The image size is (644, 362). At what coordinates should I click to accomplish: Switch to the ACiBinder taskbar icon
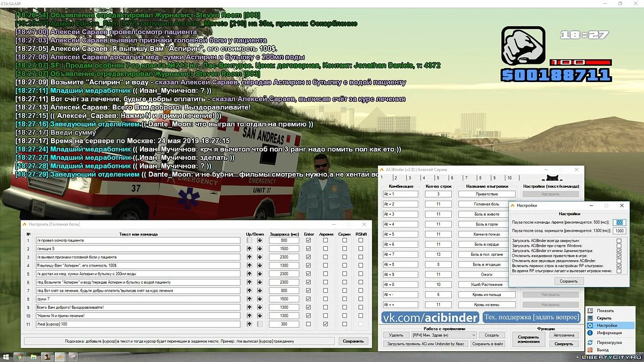(x=60, y=357)
